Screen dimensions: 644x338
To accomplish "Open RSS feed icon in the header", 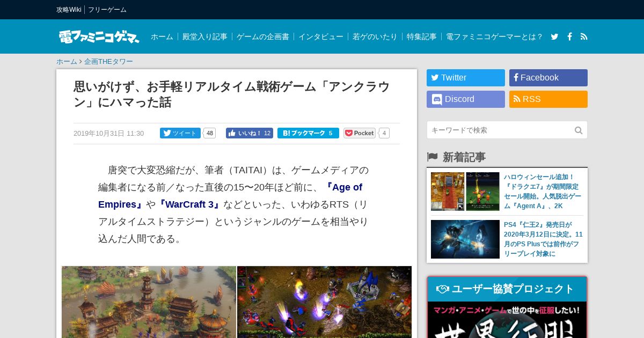I will point(584,36).
